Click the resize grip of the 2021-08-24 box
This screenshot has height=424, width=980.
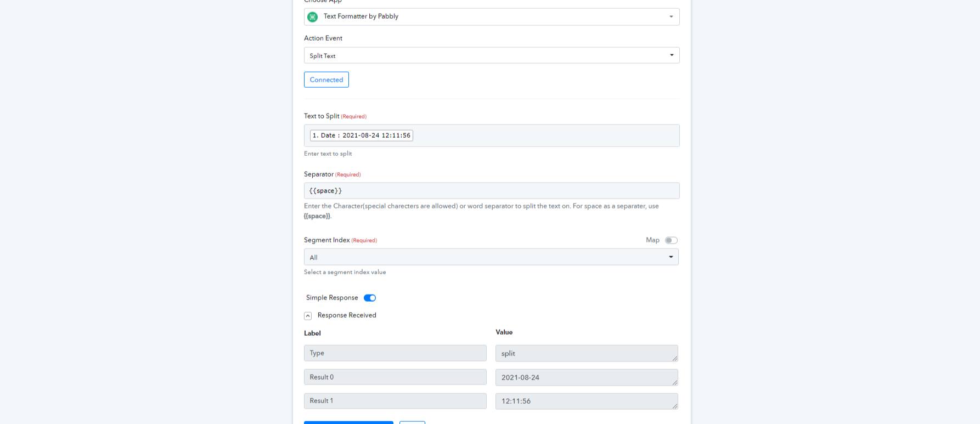[x=675, y=382]
